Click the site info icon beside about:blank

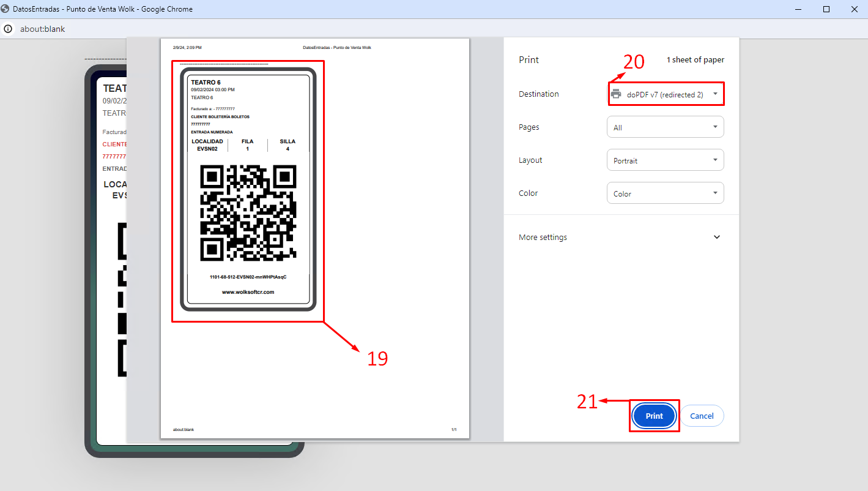point(9,29)
